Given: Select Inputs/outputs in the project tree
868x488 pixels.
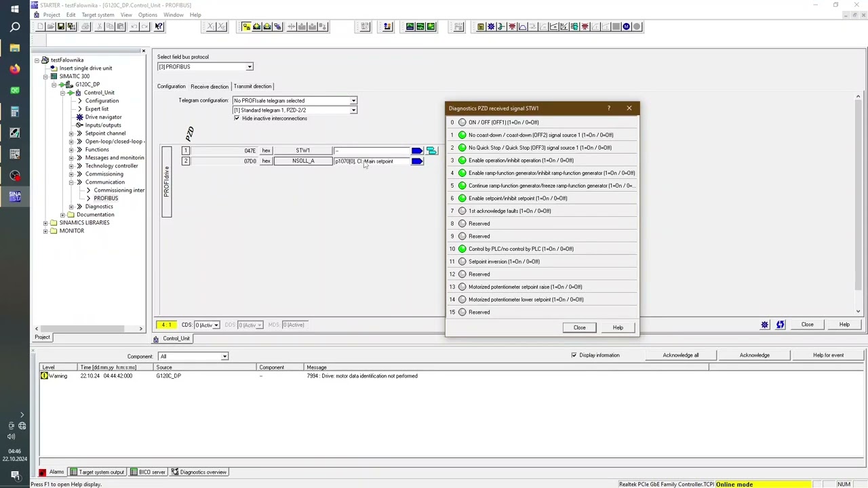Looking at the screenshot, I should (x=103, y=125).
